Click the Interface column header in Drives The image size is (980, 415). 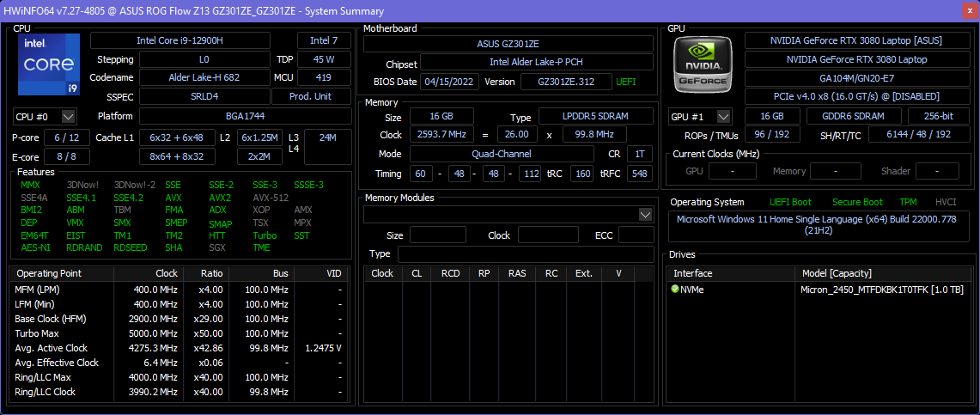click(x=733, y=274)
